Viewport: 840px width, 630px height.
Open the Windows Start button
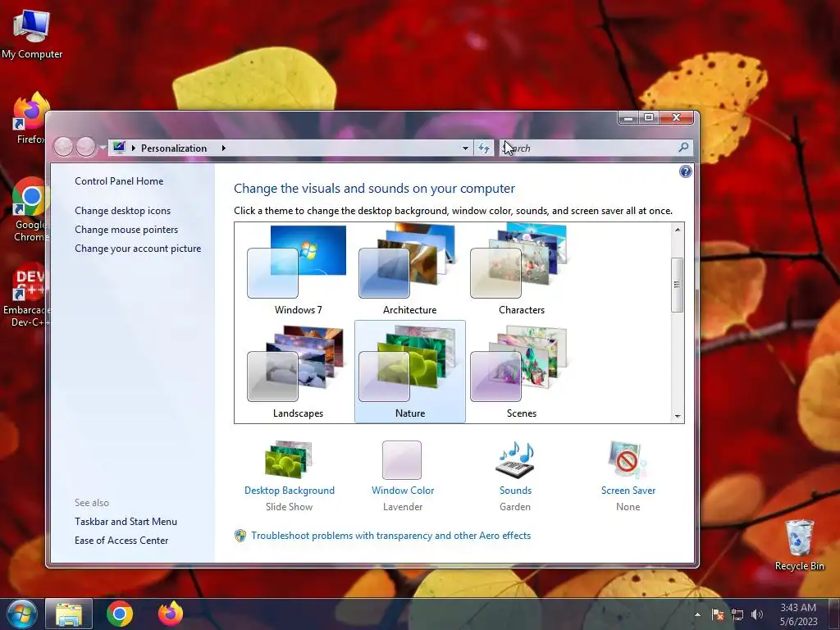[x=21, y=614]
